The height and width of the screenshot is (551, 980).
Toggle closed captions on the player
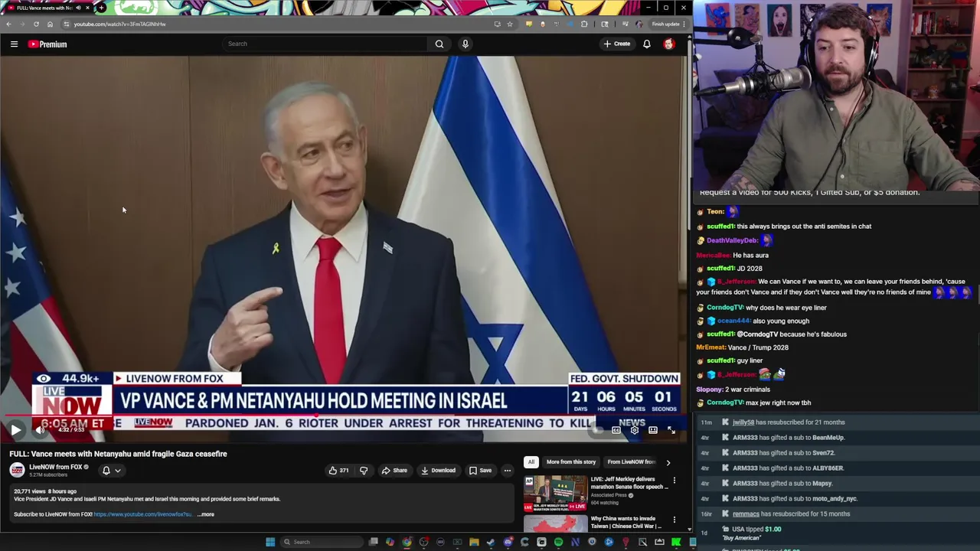pyautogui.click(x=616, y=430)
